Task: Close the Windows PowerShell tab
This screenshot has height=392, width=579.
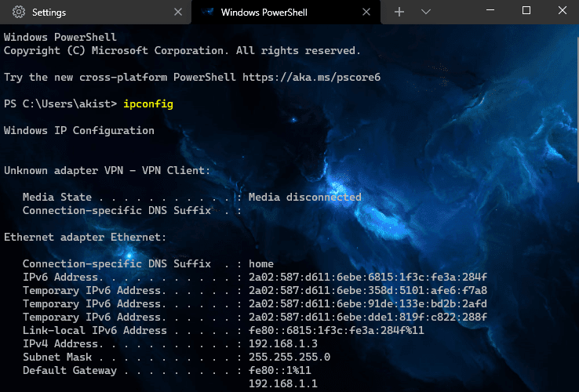Action: 366,13
